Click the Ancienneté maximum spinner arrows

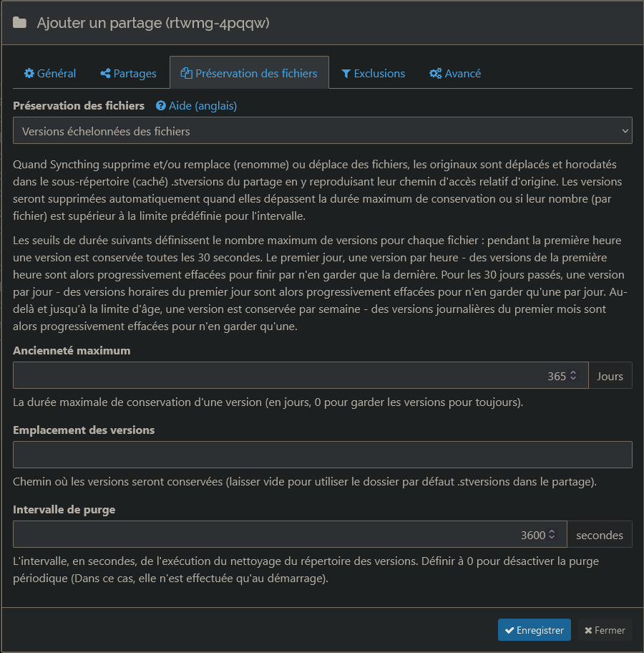point(573,376)
